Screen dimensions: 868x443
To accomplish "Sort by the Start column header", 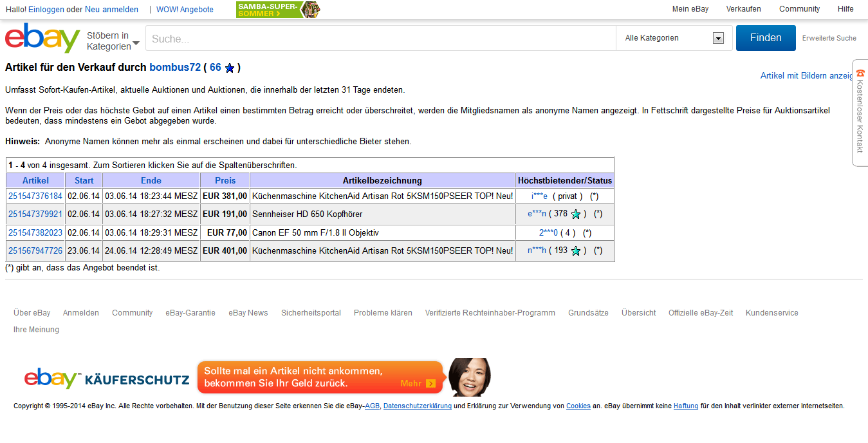I will (84, 180).
